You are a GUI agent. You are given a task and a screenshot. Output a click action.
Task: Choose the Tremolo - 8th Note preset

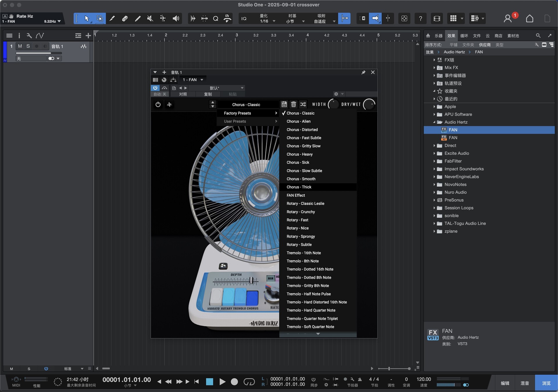[x=318, y=261]
